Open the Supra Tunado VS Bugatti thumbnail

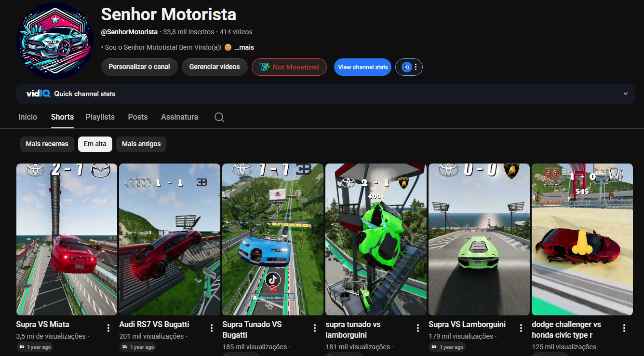point(273,239)
